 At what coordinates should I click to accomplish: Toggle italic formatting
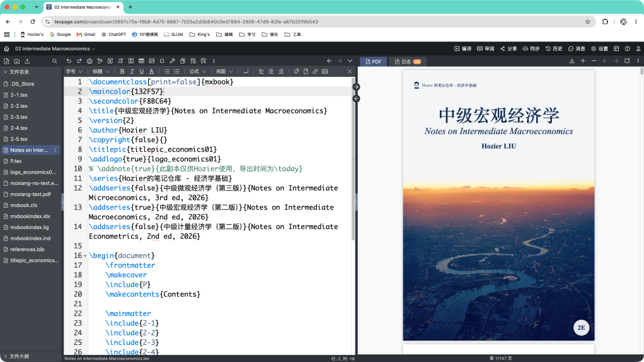132,71
